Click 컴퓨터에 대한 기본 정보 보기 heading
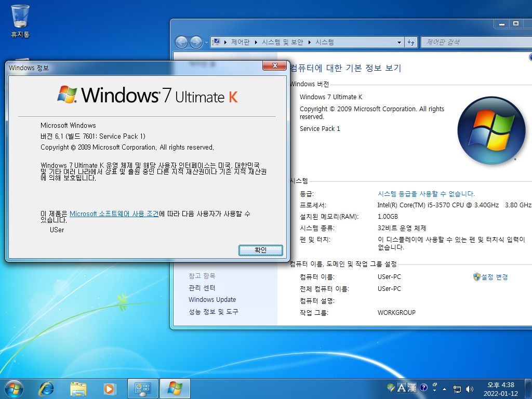532x399 pixels. 345,68
